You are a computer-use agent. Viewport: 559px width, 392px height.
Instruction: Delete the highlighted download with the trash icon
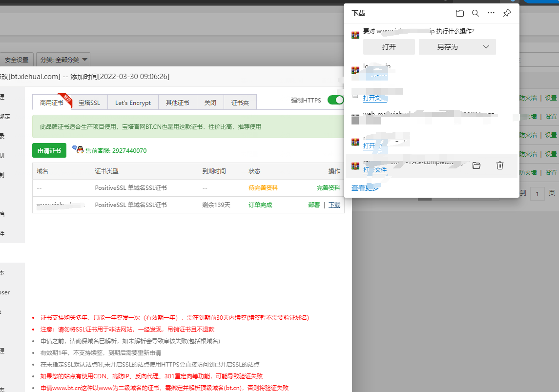click(499, 166)
